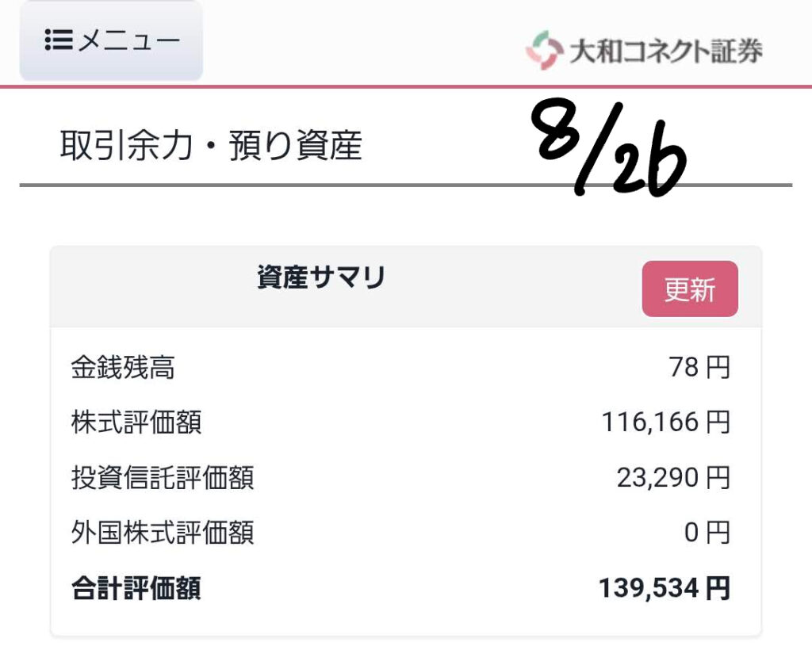Click the pink header divider line
812x646 pixels.
406,86
